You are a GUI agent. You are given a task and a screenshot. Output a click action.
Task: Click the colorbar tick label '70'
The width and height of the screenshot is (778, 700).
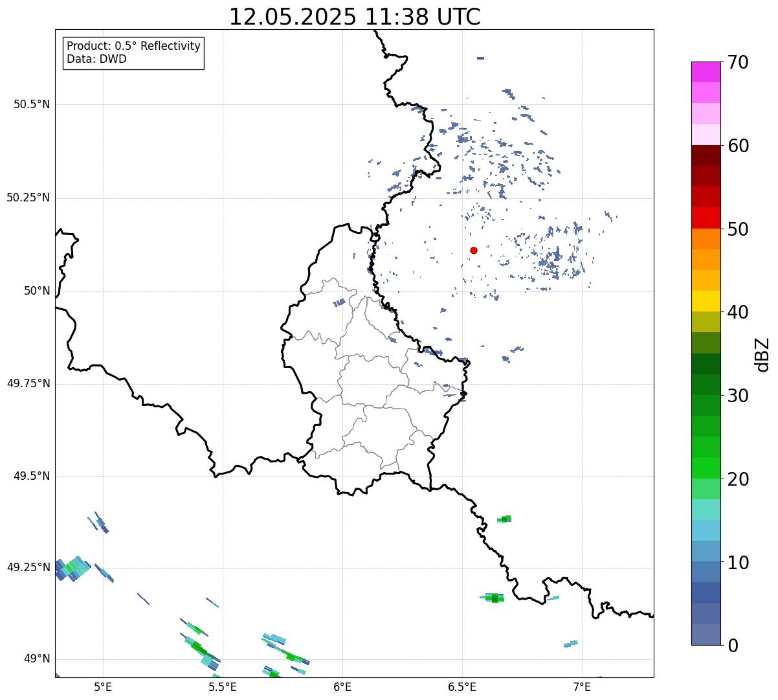point(738,62)
